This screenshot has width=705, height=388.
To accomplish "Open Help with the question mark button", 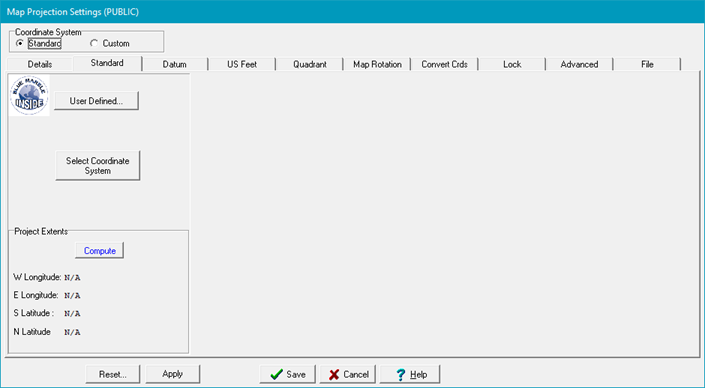I will click(410, 374).
